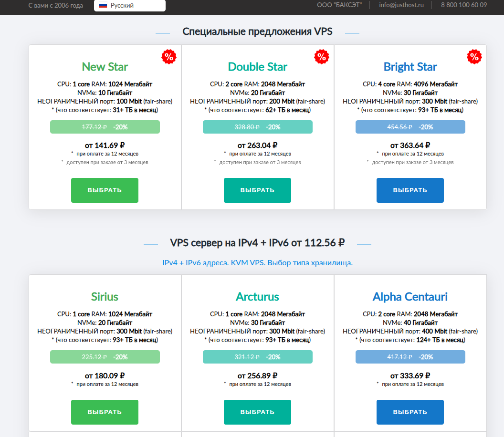
Task: Click the New Star NVMe: 10 Гигабайт spec
Action: click(x=105, y=93)
